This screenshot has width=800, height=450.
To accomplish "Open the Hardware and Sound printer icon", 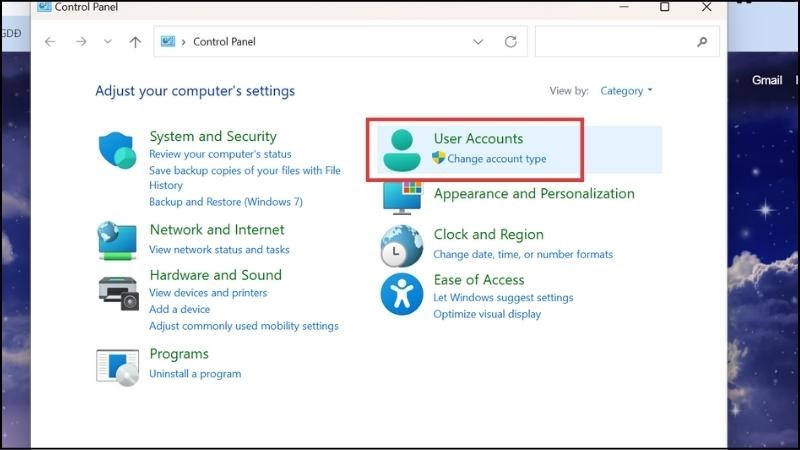I will coord(118,293).
